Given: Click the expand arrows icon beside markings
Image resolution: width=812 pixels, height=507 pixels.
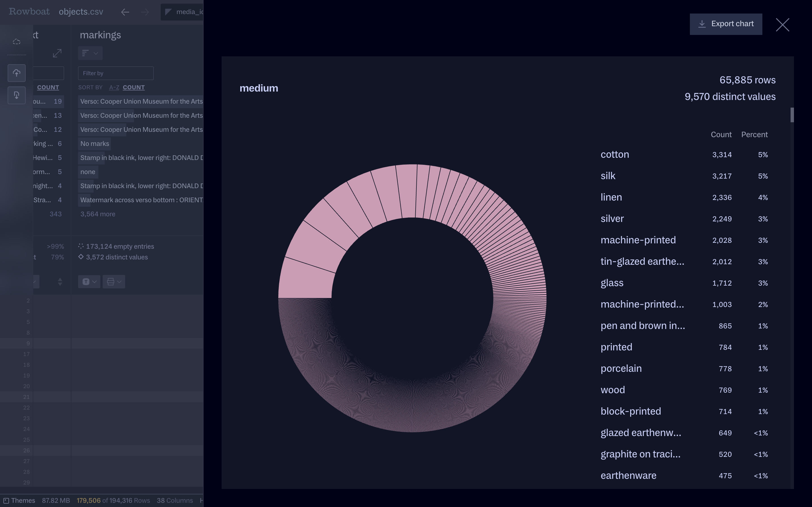Looking at the screenshot, I should (x=58, y=53).
